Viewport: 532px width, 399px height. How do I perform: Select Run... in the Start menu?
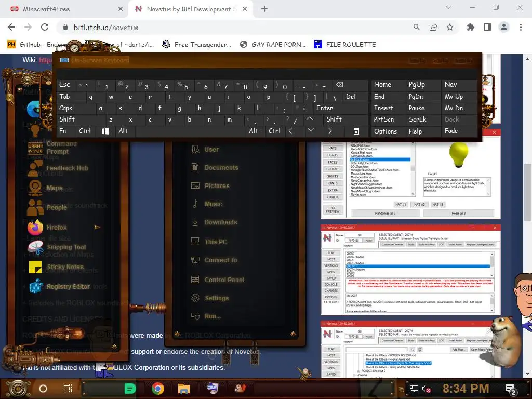click(212, 316)
